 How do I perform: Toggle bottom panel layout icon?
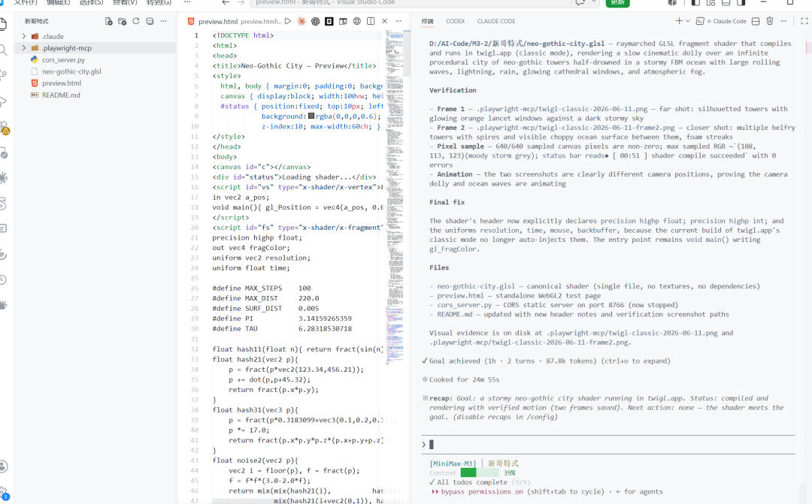coord(726,2)
